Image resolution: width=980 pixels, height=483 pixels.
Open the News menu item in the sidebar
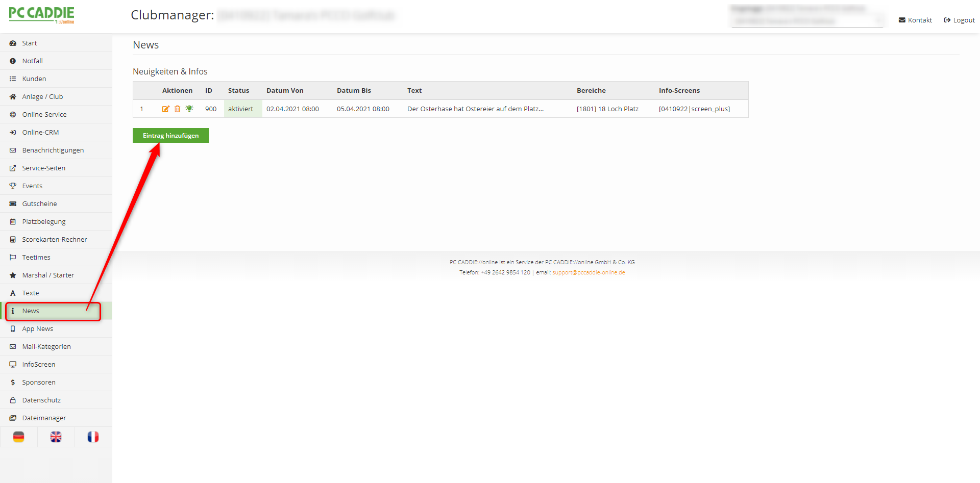(x=56, y=311)
